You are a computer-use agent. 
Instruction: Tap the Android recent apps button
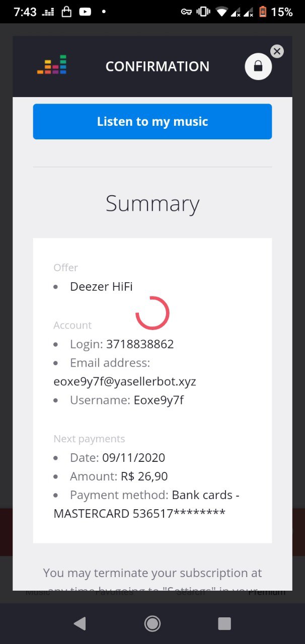(224, 624)
